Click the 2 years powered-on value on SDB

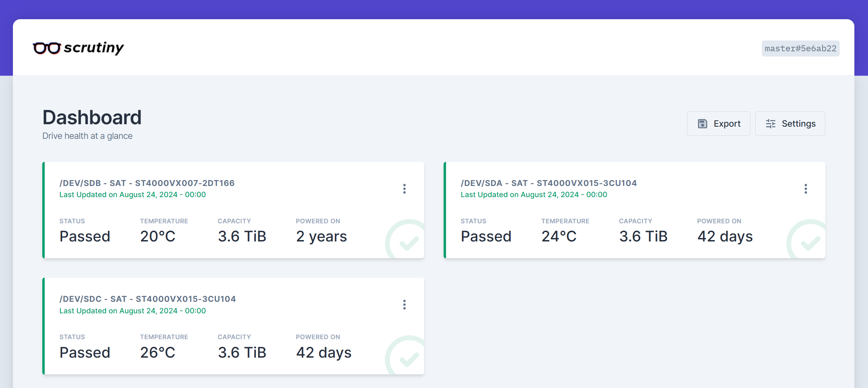[x=321, y=237]
